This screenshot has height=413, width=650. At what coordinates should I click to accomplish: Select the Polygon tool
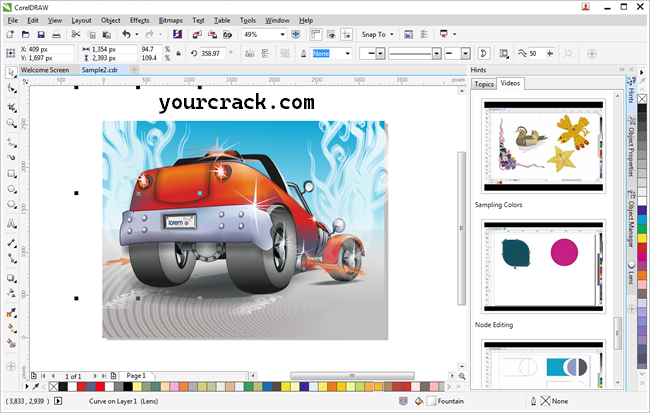(11, 204)
